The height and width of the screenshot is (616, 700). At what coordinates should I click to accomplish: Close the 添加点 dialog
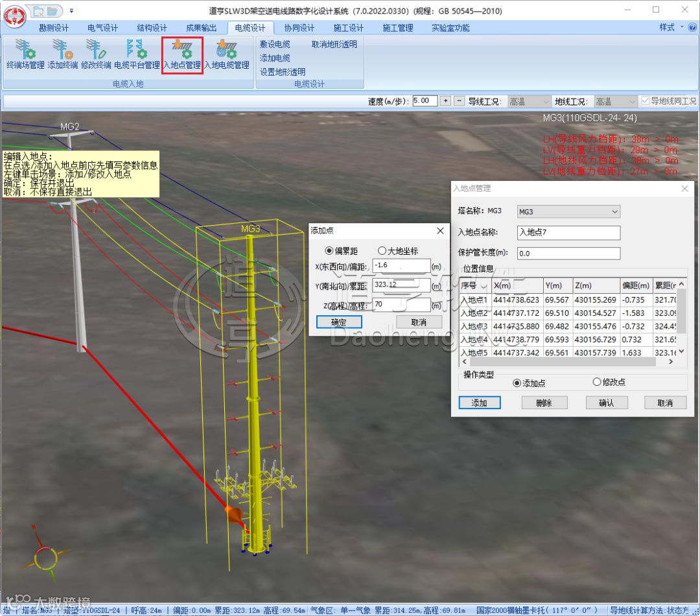(440, 230)
